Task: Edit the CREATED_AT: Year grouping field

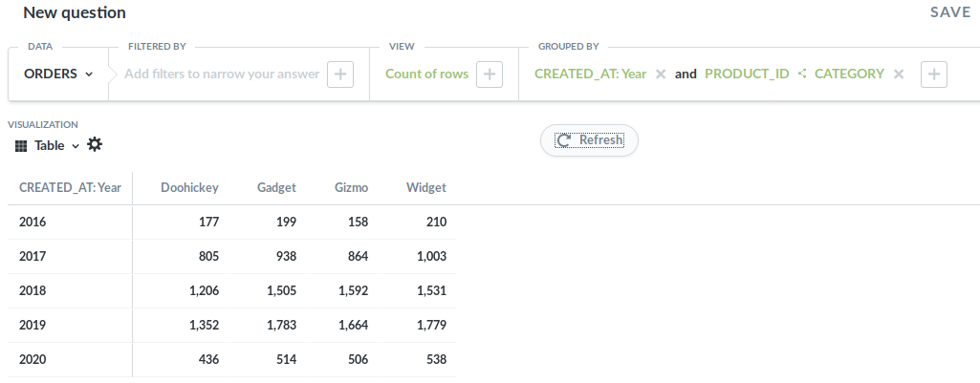Action: pyautogui.click(x=590, y=74)
